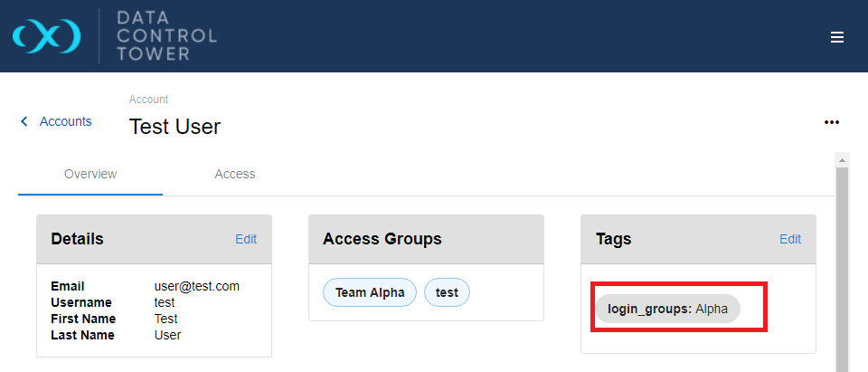The image size is (868, 372).
Task: Click the vertical scrollbar thumb
Action: [x=842, y=272]
